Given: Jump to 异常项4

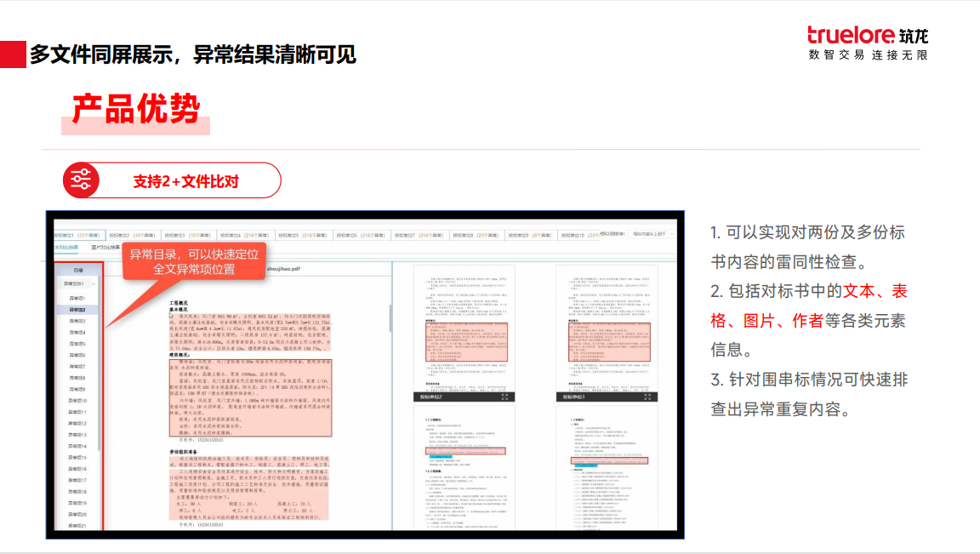Looking at the screenshot, I should point(77,333).
